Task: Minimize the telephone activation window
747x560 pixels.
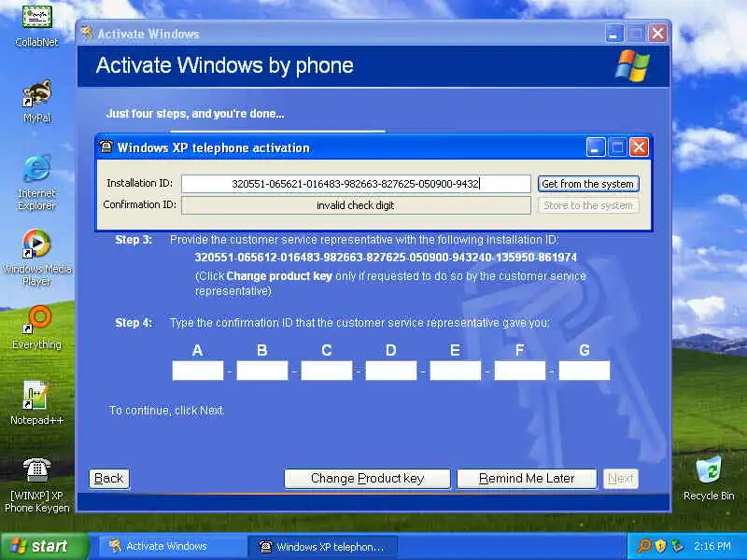Action: pos(596,147)
